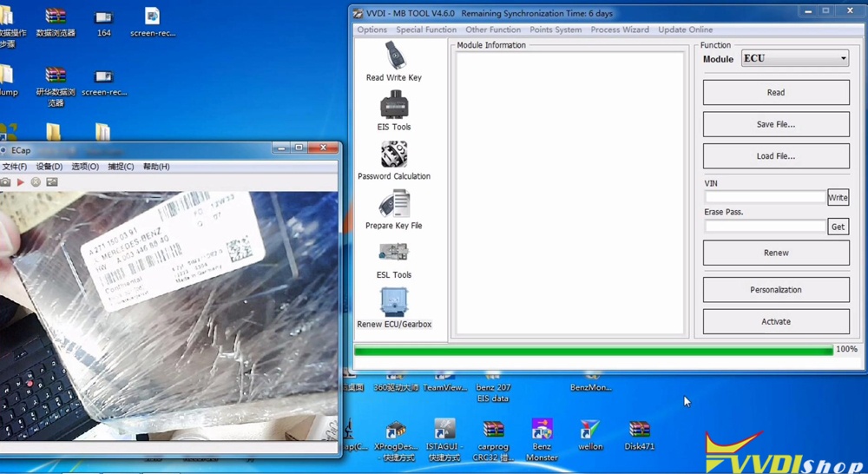Click the Personalization button
Image resolution: width=868 pixels, height=474 pixels.
pos(775,290)
